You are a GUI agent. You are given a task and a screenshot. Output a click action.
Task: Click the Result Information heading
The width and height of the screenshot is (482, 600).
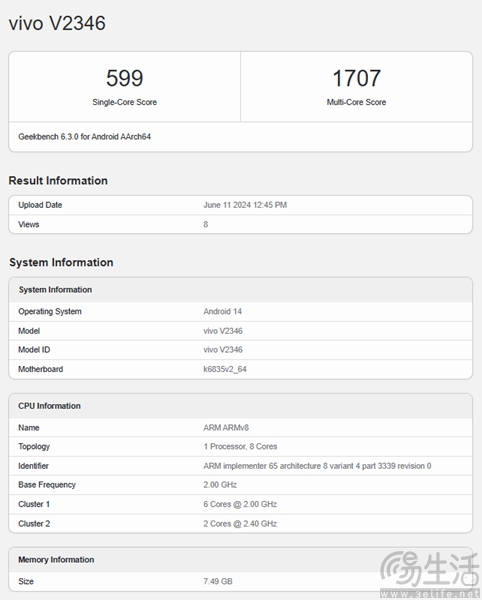(58, 181)
